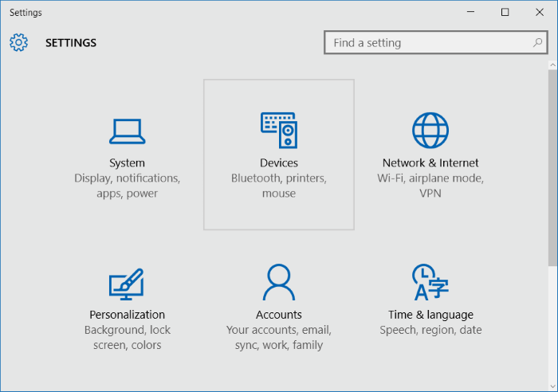Screen dimensions: 558x392
Task: Choose the 'Time & language' label
Action: [430, 315]
